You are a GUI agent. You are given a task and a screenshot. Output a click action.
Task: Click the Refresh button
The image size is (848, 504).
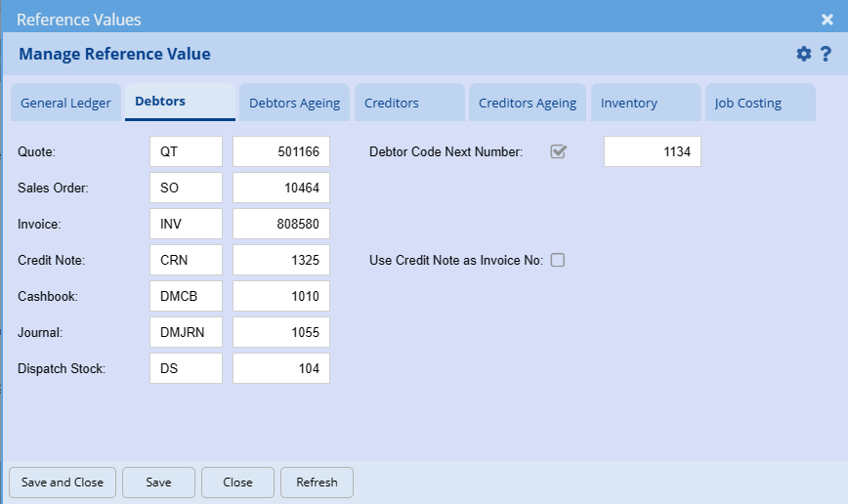(317, 483)
